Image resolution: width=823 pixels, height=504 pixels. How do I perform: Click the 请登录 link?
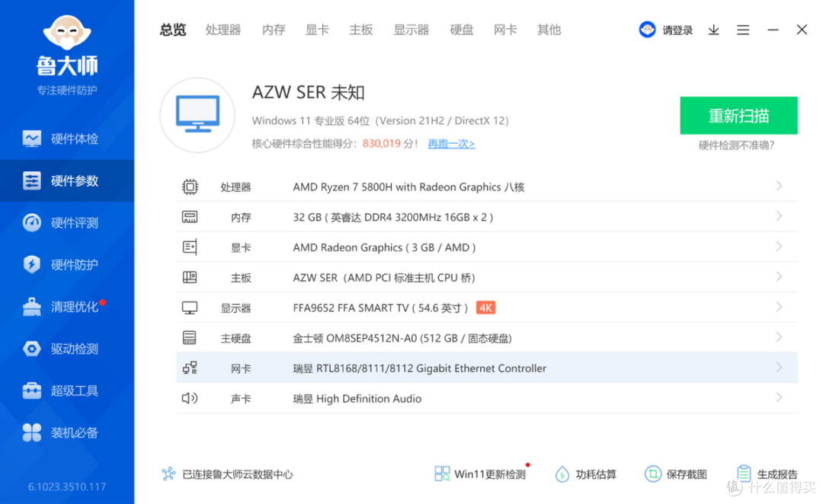tap(677, 30)
